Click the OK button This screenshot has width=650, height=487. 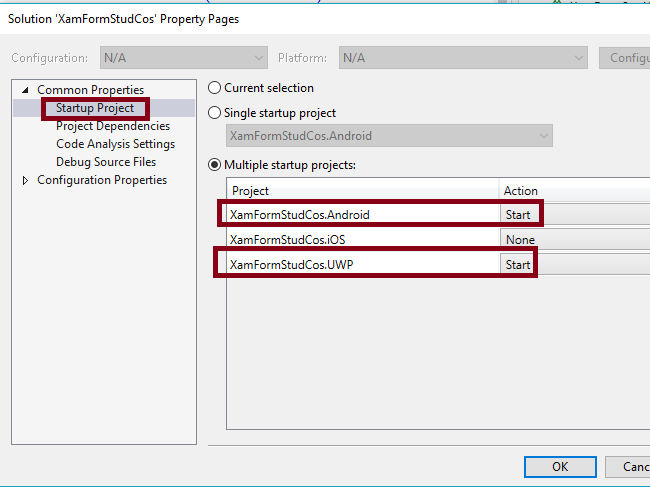coord(559,466)
